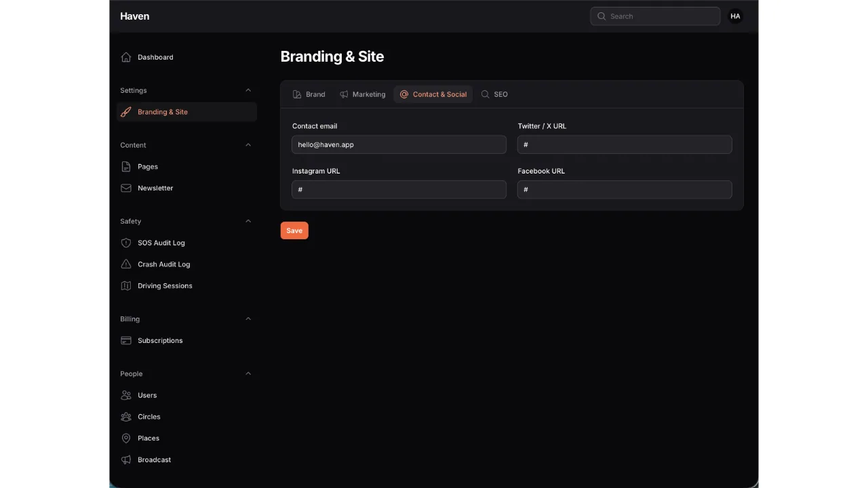Open the Users link in sidebar
Viewport: 868px width, 488px height.
tap(186, 395)
